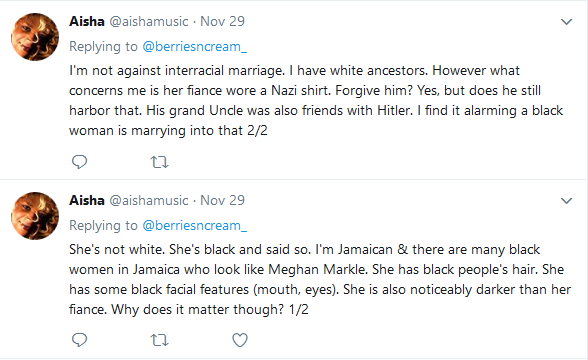This screenshot has height=360, width=588.
Task: Open the @aishamusic handle in second tweet
Action: tap(149, 200)
